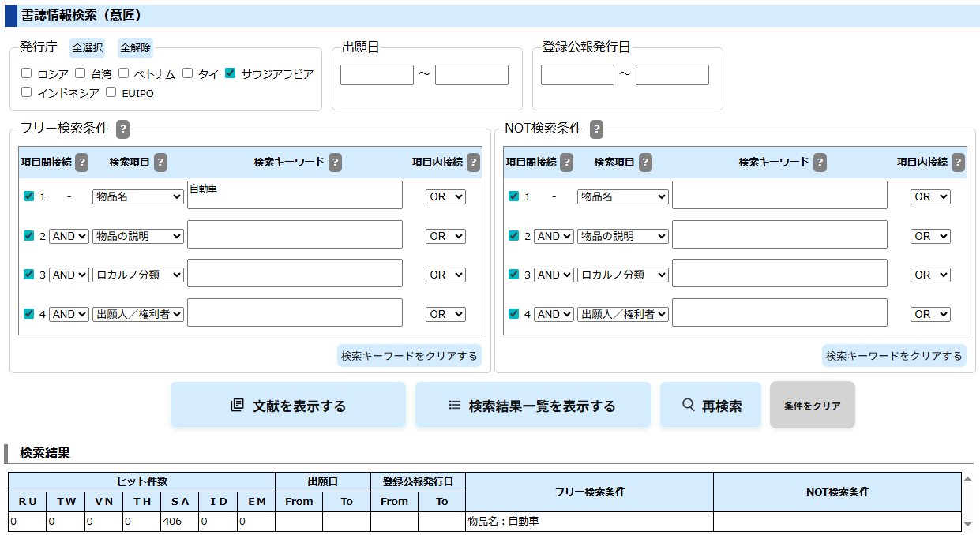
Task: Open help for 項目内接続 in NOT search
Action: (x=958, y=163)
